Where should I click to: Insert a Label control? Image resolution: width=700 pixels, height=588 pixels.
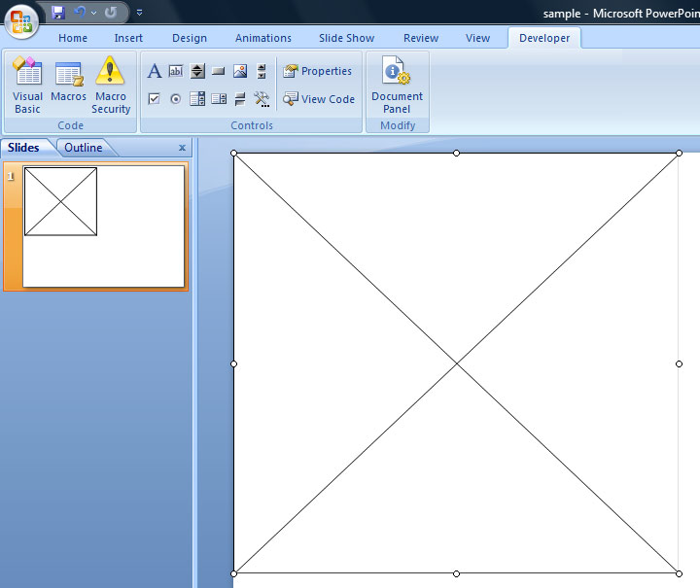click(155, 71)
